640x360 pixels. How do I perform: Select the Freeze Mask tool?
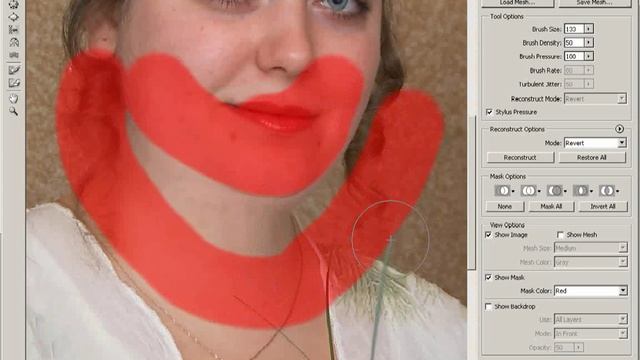(14, 70)
